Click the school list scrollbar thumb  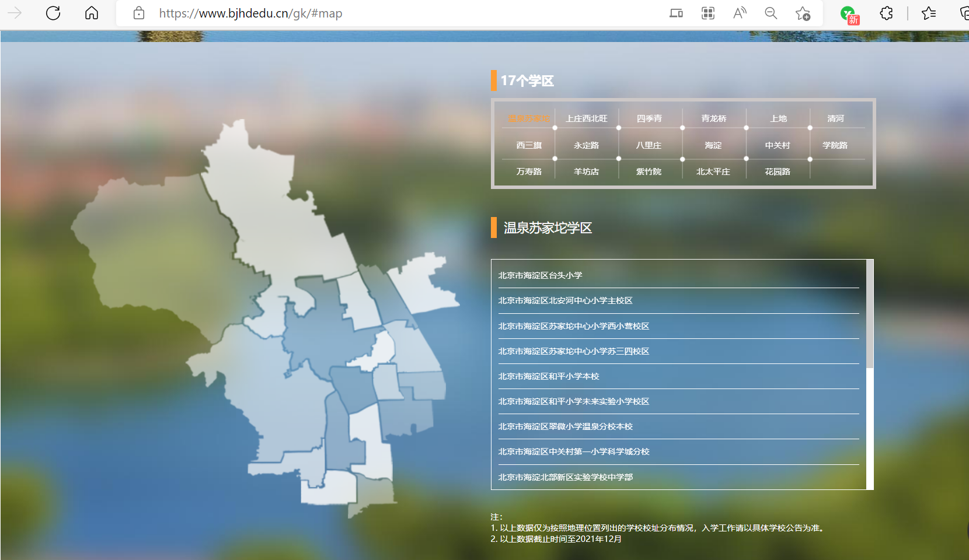(870, 314)
